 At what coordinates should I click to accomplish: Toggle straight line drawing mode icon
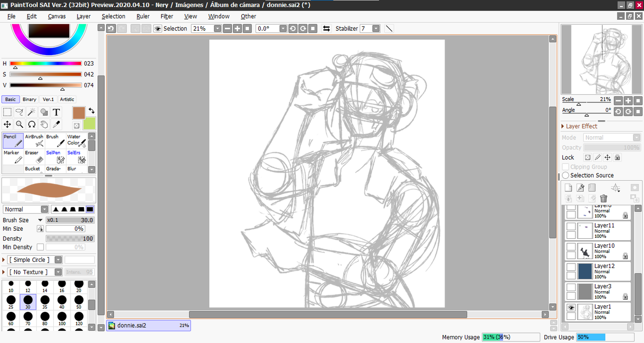coord(389,29)
